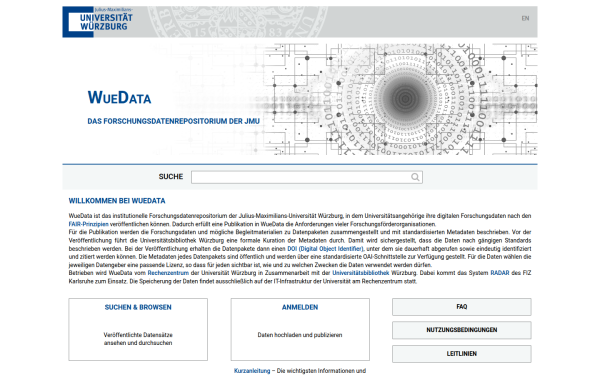This screenshot has height=375, width=600.
Task: Click the Universität Würzburg logo
Action: coord(98,22)
